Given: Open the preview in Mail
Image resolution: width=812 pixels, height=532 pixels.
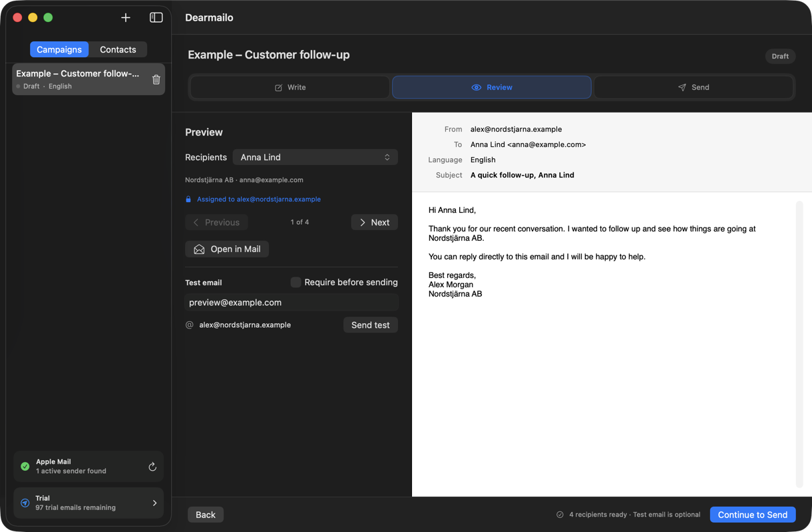Looking at the screenshot, I should 227,249.
